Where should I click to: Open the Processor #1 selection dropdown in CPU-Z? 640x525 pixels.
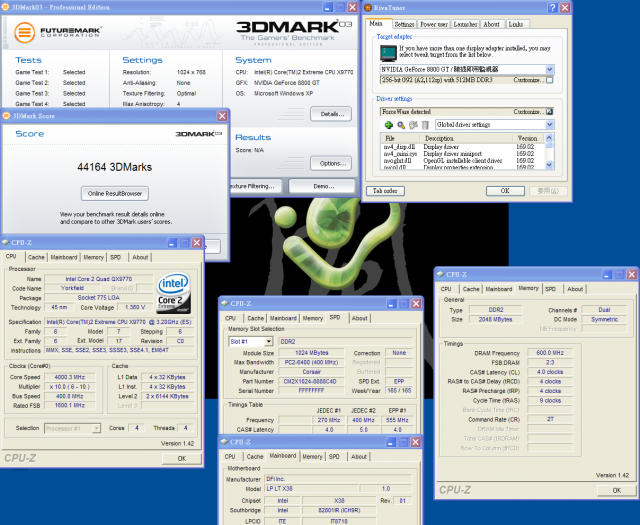click(x=96, y=428)
